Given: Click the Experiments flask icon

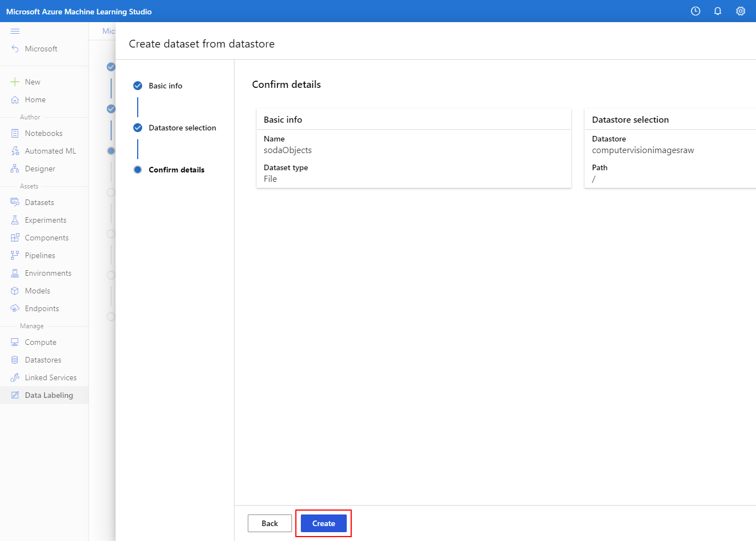Looking at the screenshot, I should pyautogui.click(x=15, y=220).
